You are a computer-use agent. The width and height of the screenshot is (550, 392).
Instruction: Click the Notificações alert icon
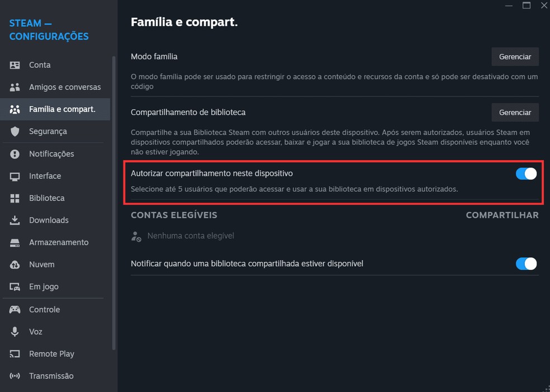coord(15,154)
